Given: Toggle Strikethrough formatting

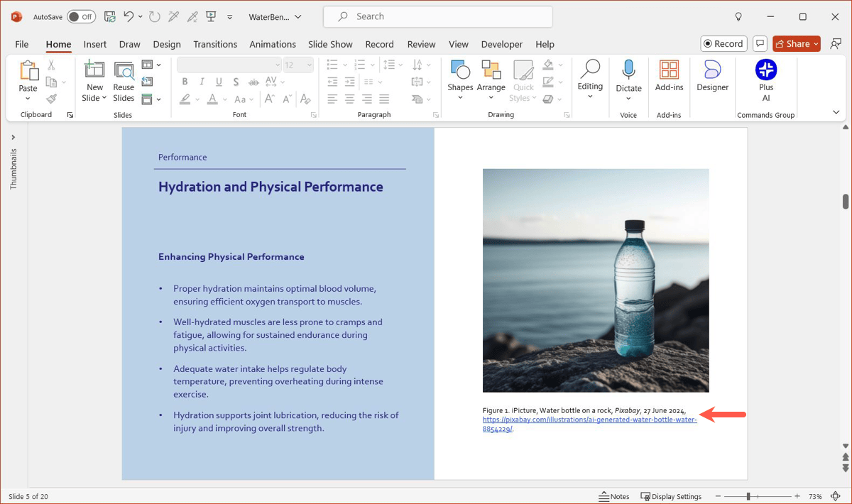Looking at the screenshot, I should 255,82.
